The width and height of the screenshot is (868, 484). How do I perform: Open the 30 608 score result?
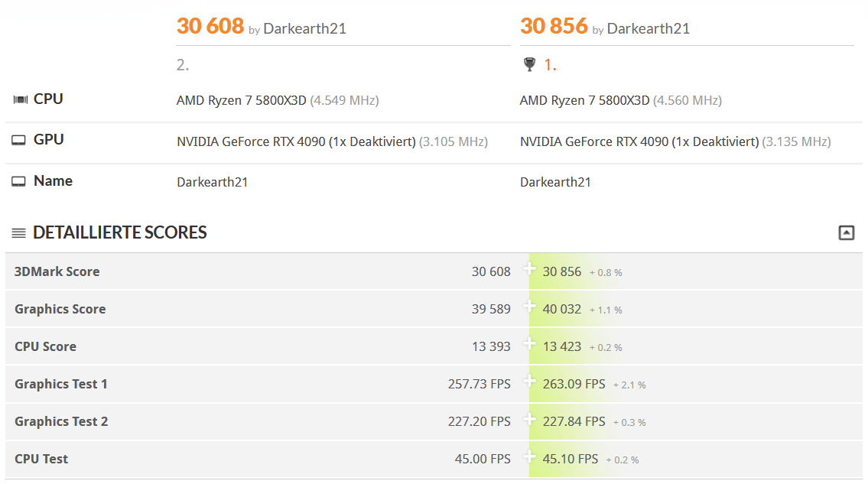click(x=210, y=26)
